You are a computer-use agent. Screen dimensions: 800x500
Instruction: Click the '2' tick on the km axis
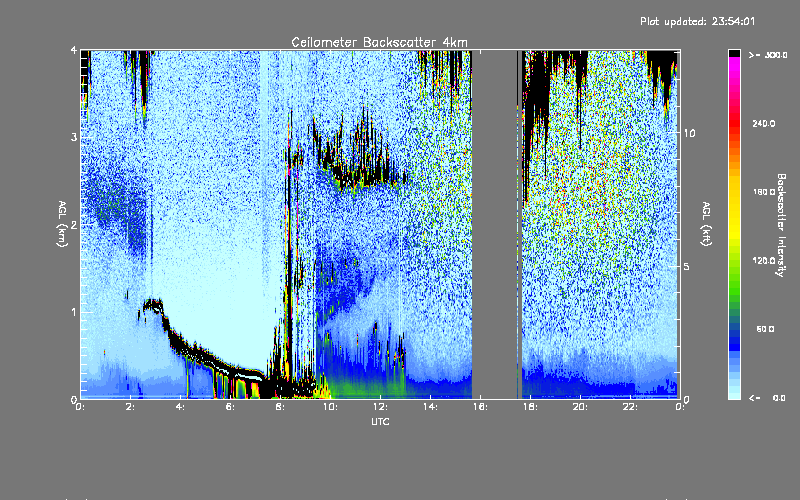[74, 224]
